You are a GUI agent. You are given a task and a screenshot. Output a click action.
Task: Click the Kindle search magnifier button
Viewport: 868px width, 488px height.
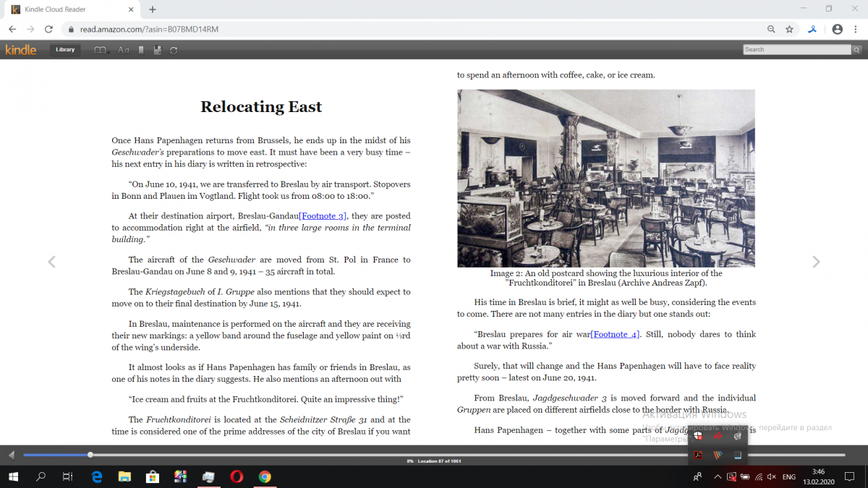coord(856,50)
